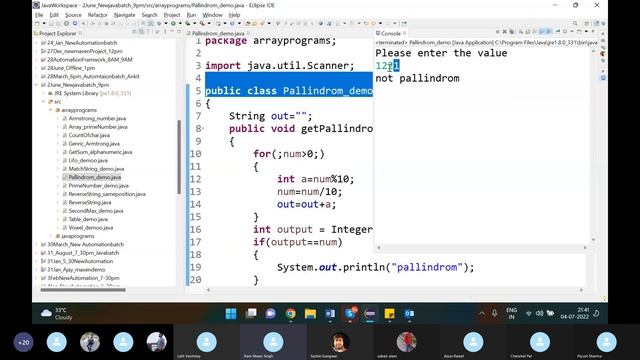Click the New file wizard icon
The width and height of the screenshot is (640, 360).
(37, 23)
